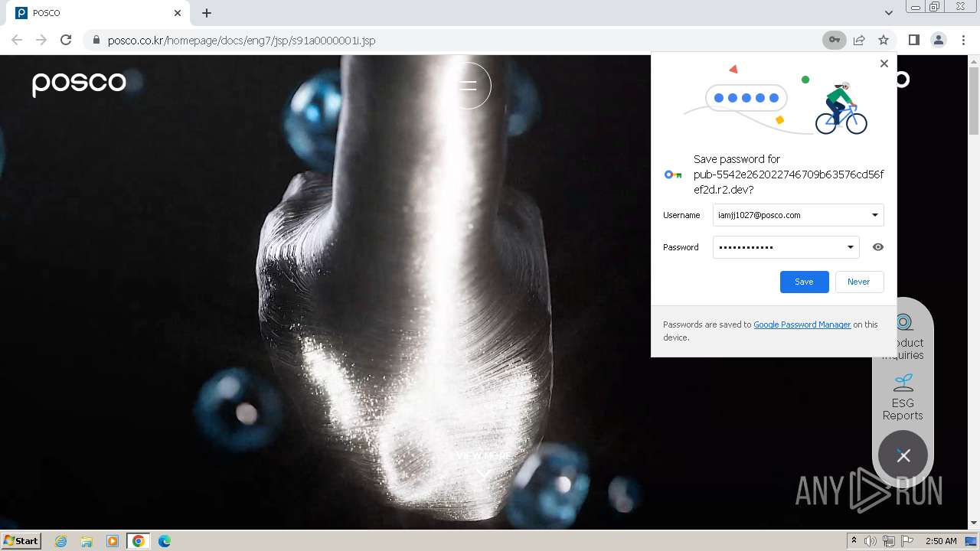Close the floating quick menu with X
Screen dimensions: 980x551
click(x=903, y=455)
